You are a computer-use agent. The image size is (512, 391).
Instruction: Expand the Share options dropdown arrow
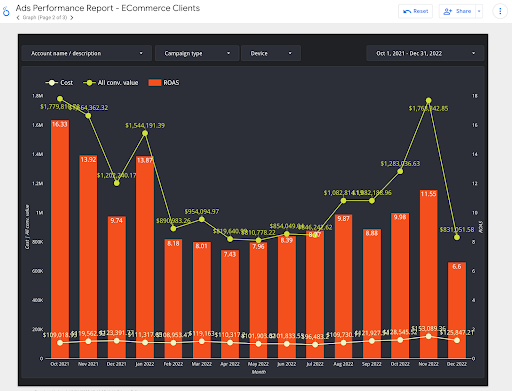point(479,11)
